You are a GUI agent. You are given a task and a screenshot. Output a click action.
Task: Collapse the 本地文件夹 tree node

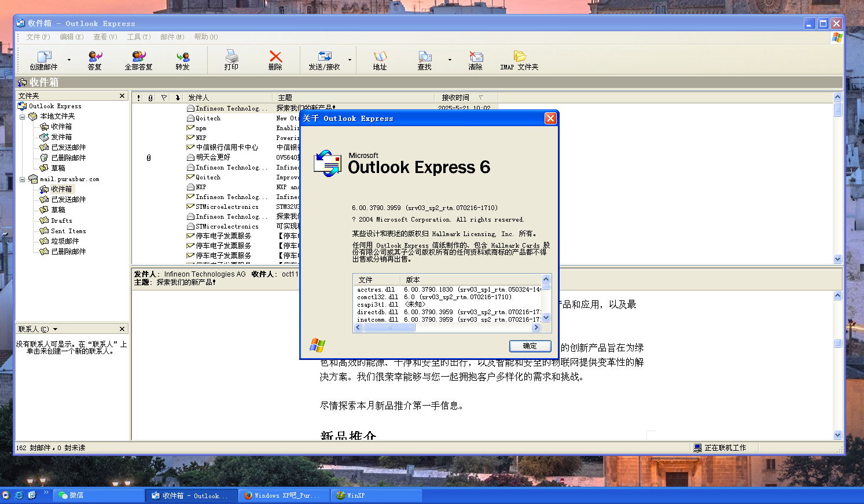tap(23, 116)
